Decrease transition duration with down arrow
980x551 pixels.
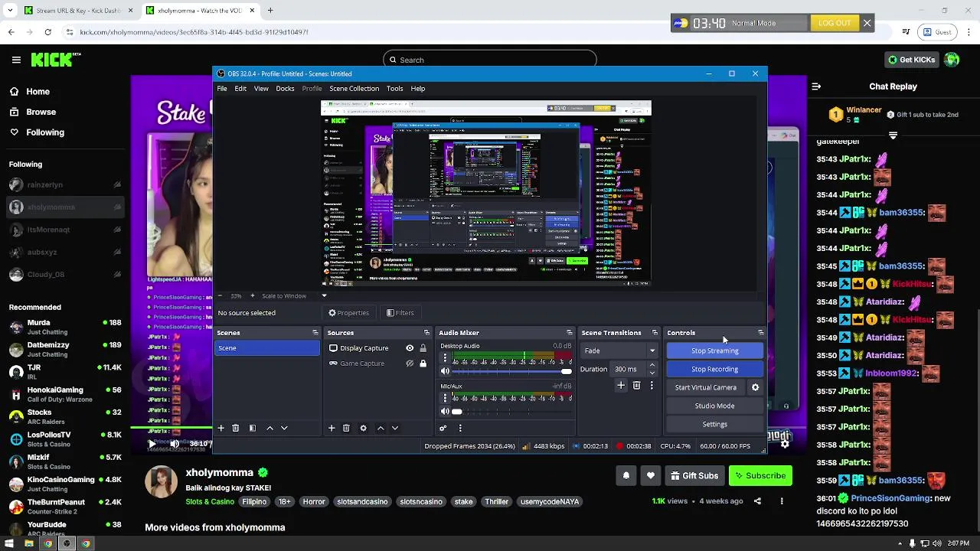tap(652, 373)
